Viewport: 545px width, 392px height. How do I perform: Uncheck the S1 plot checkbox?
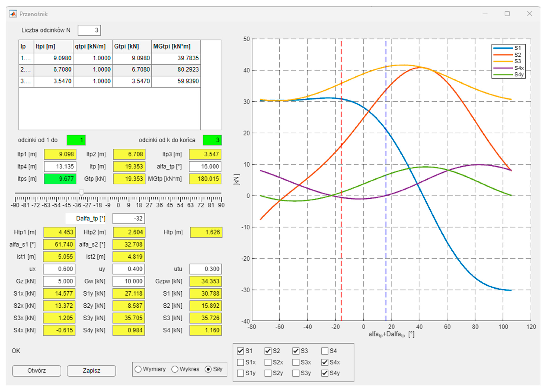coord(240,351)
